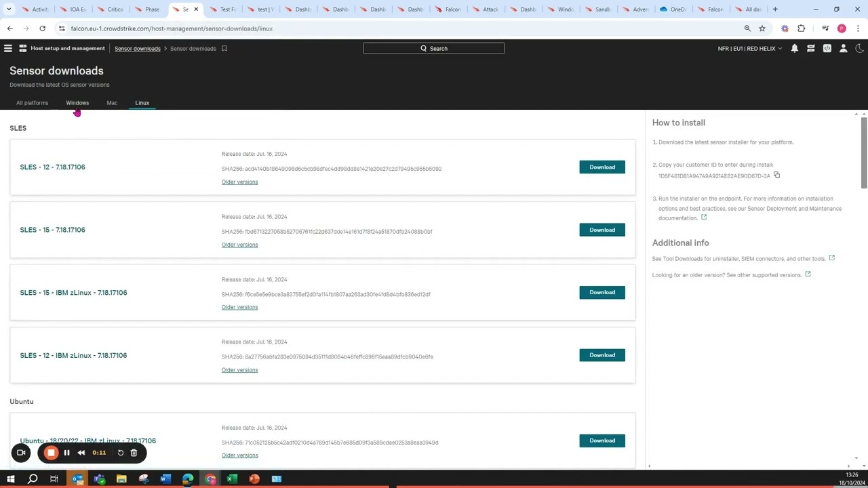Open Older versions for SLES - 15 IBM zLinux
The height and width of the screenshot is (488, 868).
[x=239, y=307]
